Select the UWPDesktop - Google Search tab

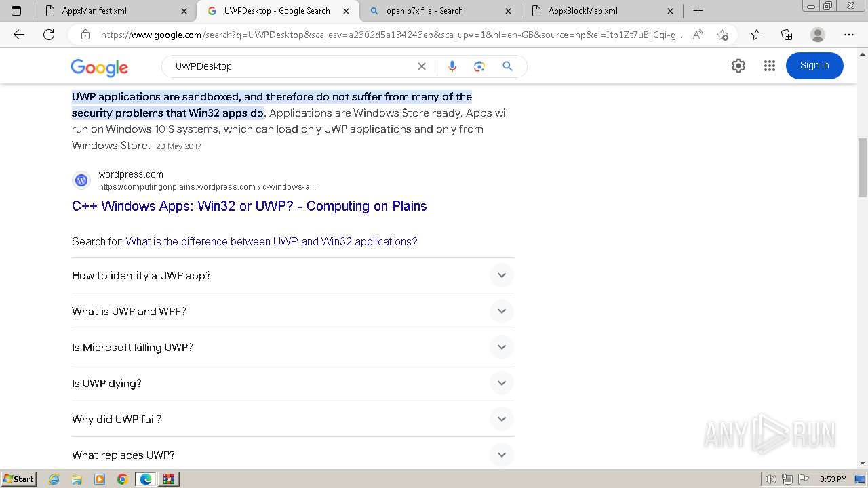(x=277, y=11)
